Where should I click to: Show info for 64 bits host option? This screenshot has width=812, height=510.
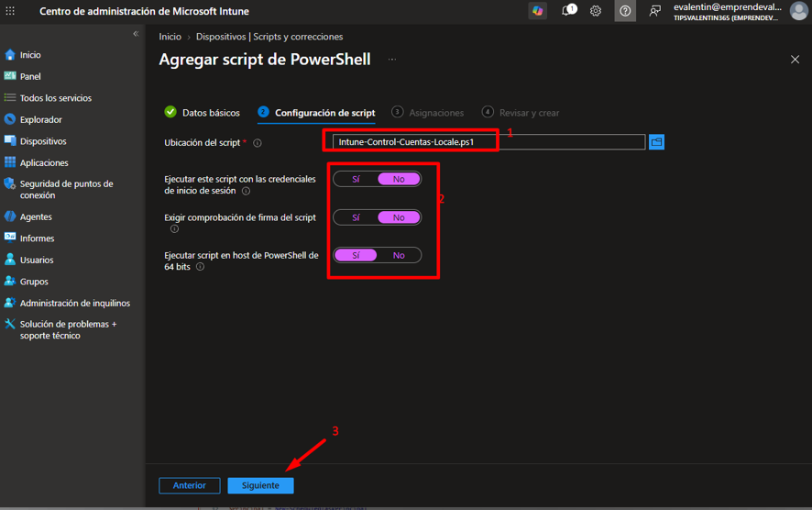[201, 267]
